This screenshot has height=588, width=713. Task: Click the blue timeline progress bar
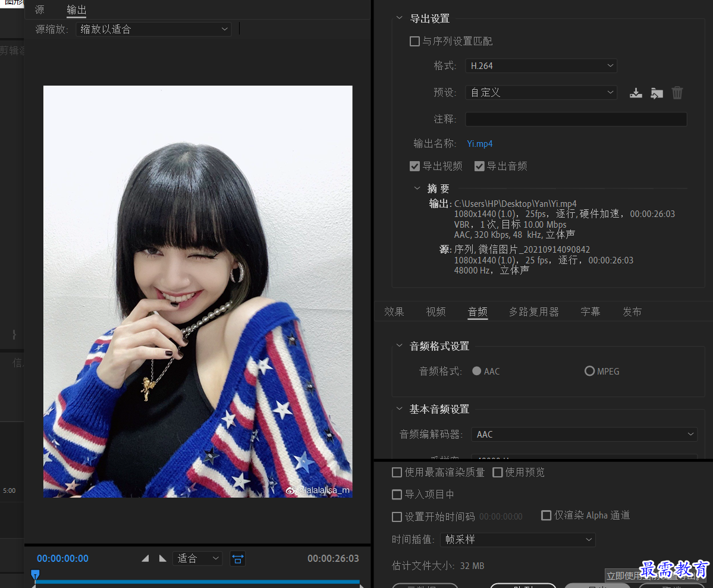coord(197,581)
